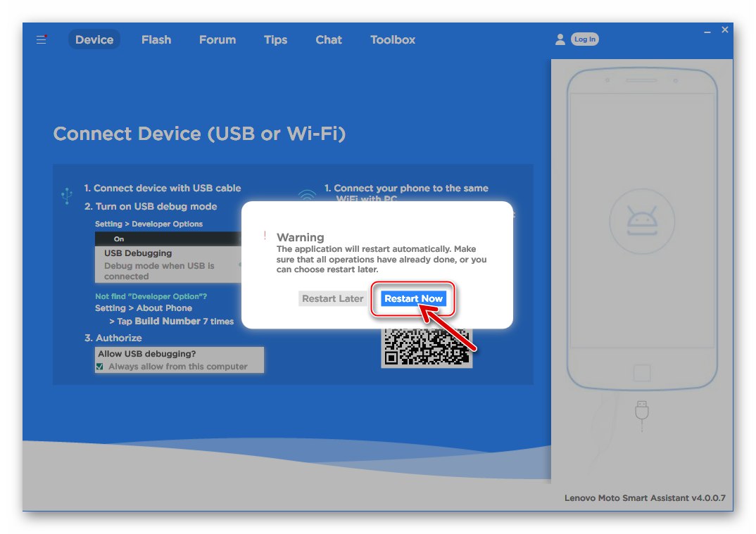The image size is (756, 534).
Task: Click 'Allow USB debugging?' sample prompt
Action: click(x=146, y=354)
